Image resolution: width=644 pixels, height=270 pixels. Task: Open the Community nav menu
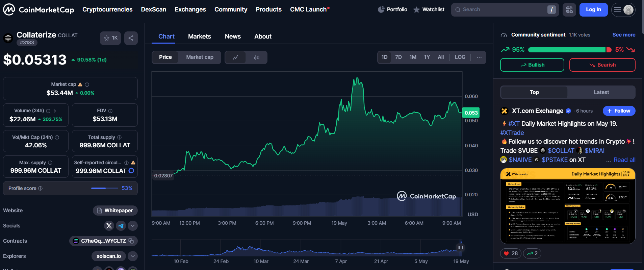point(231,9)
